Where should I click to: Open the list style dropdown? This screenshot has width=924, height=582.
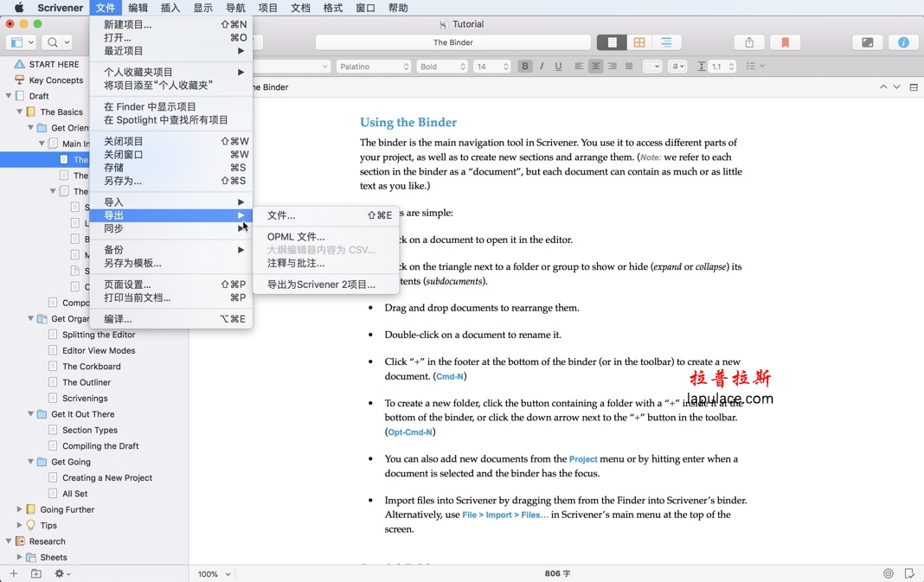pyautogui.click(x=755, y=67)
